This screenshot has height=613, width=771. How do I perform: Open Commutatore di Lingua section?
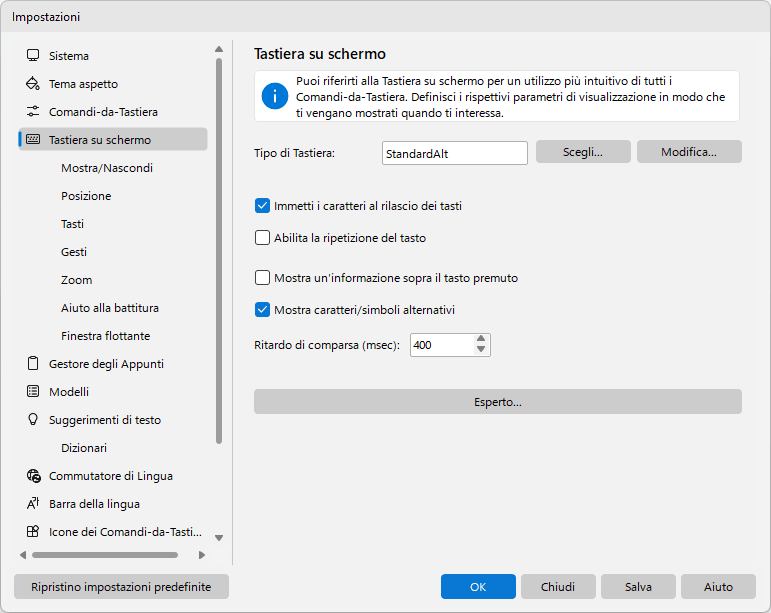tap(113, 476)
